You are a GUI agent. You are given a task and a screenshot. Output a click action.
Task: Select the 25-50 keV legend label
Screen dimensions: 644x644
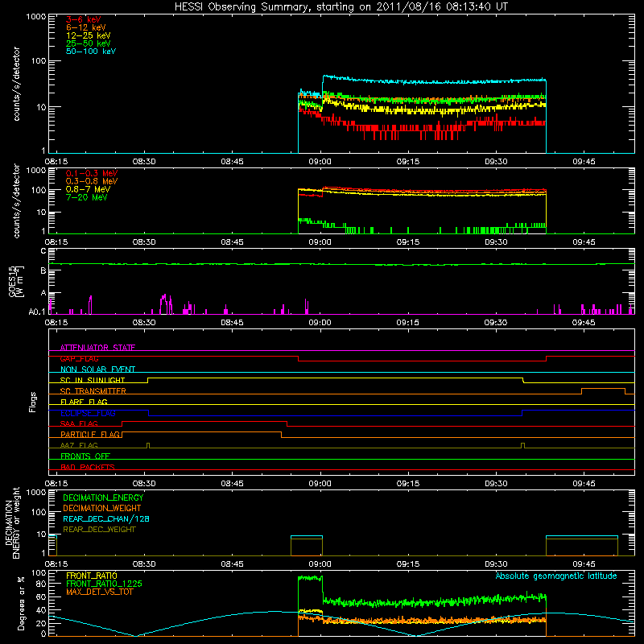(x=89, y=43)
